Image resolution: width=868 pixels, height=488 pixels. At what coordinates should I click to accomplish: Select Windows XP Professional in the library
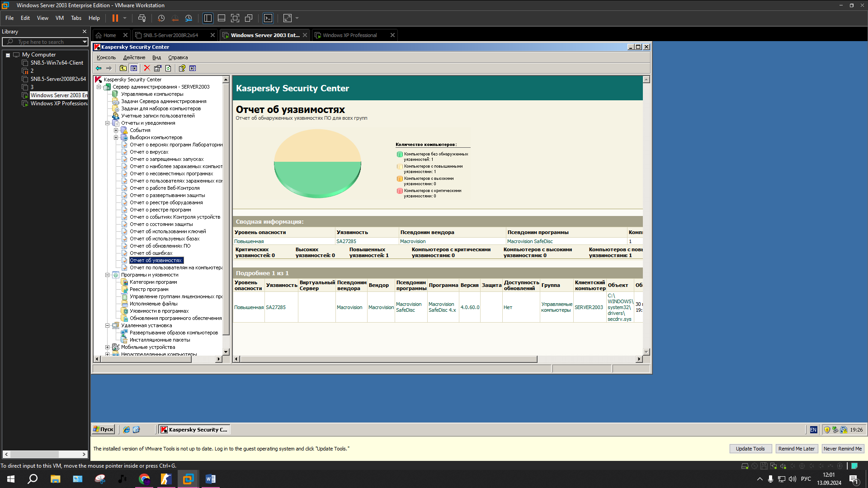(x=59, y=103)
